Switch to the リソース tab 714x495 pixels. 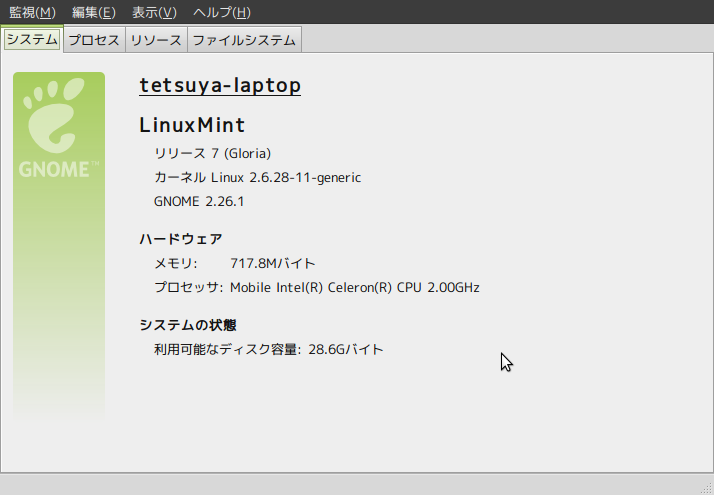click(156, 40)
